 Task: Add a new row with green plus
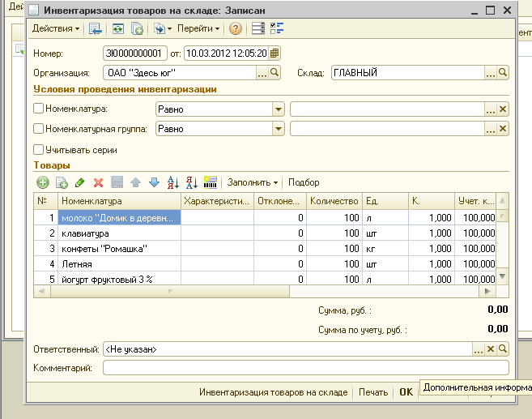point(42,182)
